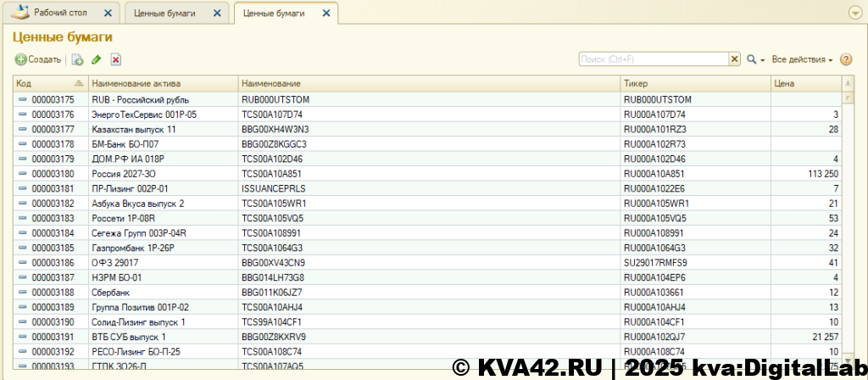Click inside the Поиск search field
This screenshot has height=380, width=868.
(653, 59)
